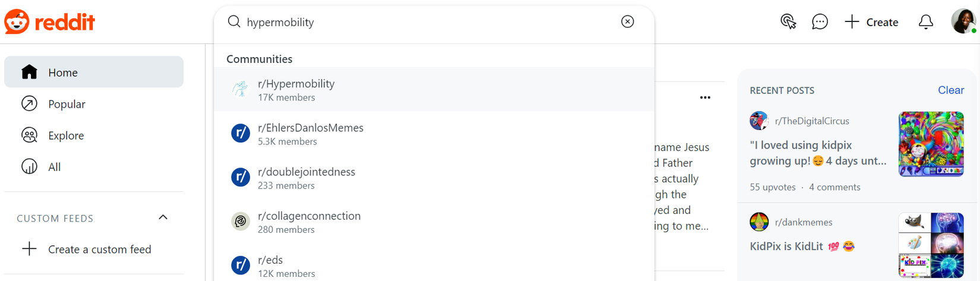Click the plus icon beside custom feed
The height and width of the screenshot is (281, 980).
[29, 249]
